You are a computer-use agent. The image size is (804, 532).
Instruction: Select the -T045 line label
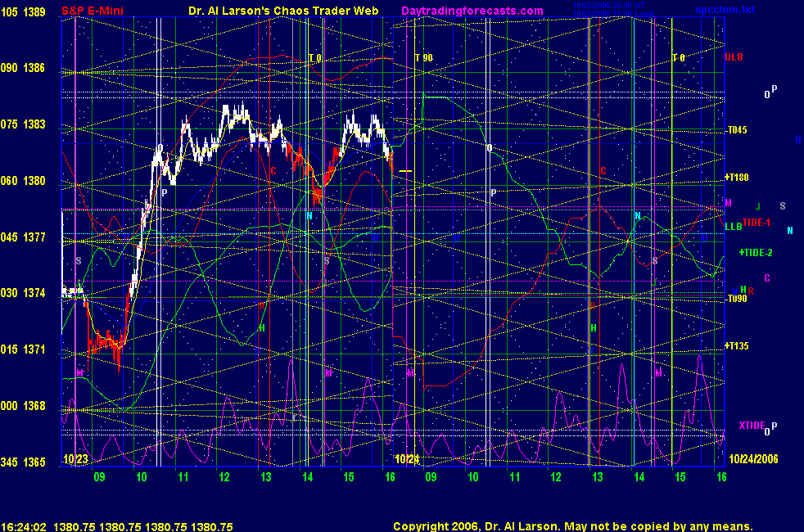click(x=736, y=130)
